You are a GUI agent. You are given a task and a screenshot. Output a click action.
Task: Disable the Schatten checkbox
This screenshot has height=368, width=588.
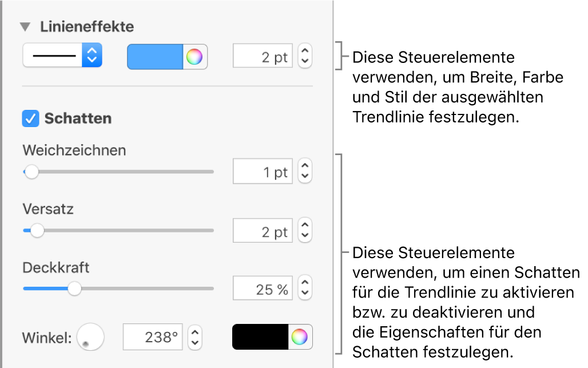pos(30,118)
